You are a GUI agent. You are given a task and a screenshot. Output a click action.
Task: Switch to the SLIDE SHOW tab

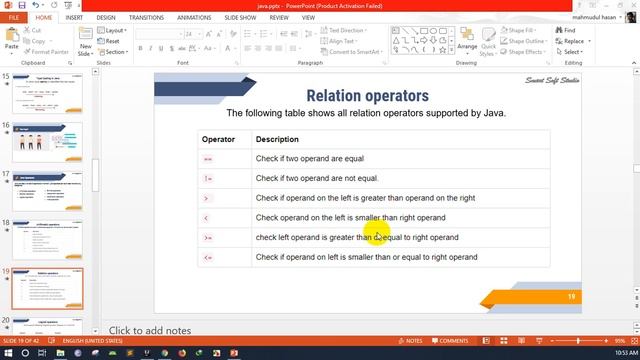[x=240, y=18]
